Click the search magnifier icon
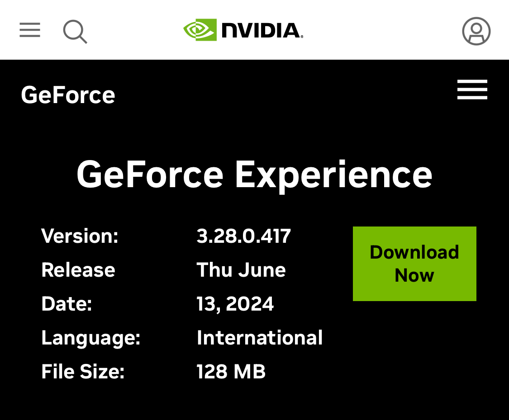509x420 pixels. [x=75, y=31]
